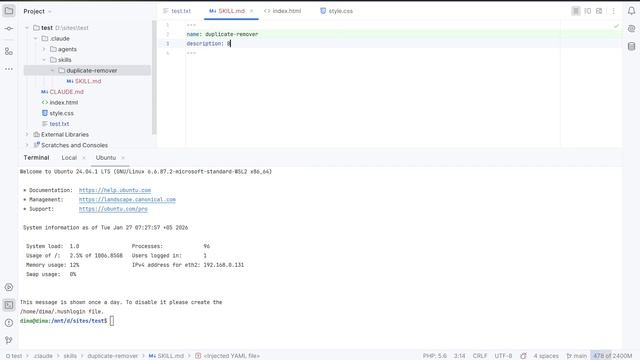Screen dimensions: 640x360
Task: Open CLAUDE.md in the project tree
Action: (x=66, y=92)
